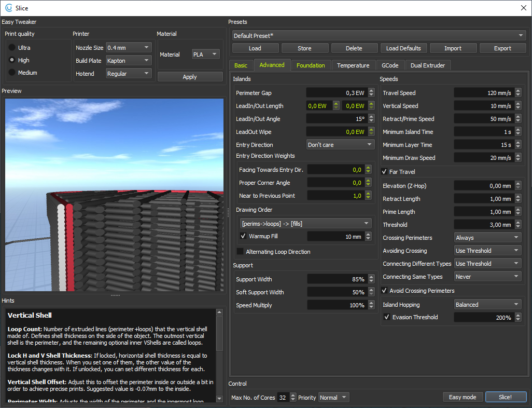Click the 3D preview viewport
532x408 pixels.
click(x=115, y=195)
